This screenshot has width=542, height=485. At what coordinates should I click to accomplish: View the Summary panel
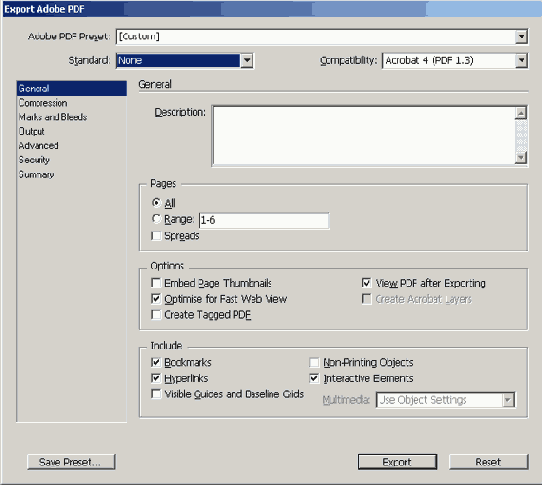pyautogui.click(x=36, y=175)
